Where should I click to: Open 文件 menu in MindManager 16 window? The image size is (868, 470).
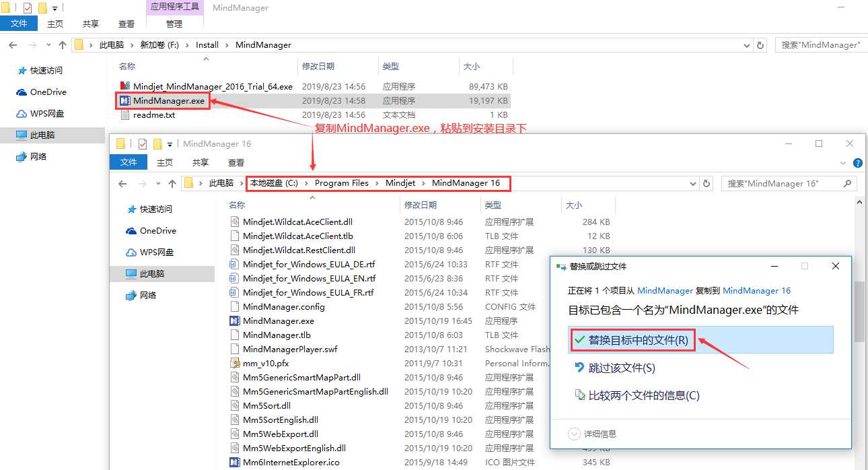tap(129, 162)
